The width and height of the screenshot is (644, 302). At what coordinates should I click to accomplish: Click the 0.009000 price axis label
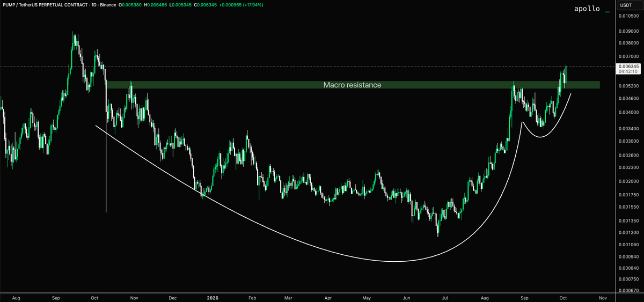pyautogui.click(x=628, y=31)
